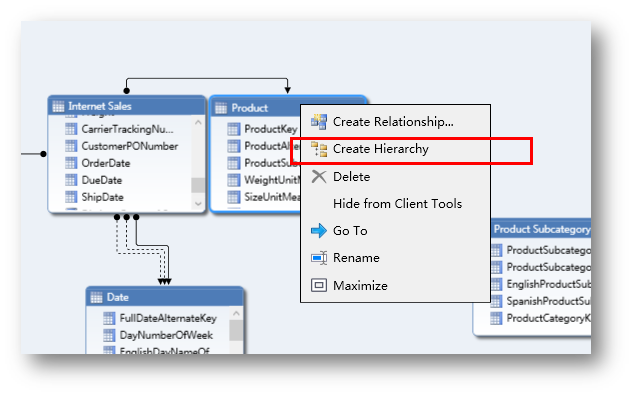This screenshot has height=396, width=633.
Task: Click column icon beside SpanishProductSu column
Action: (496, 301)
